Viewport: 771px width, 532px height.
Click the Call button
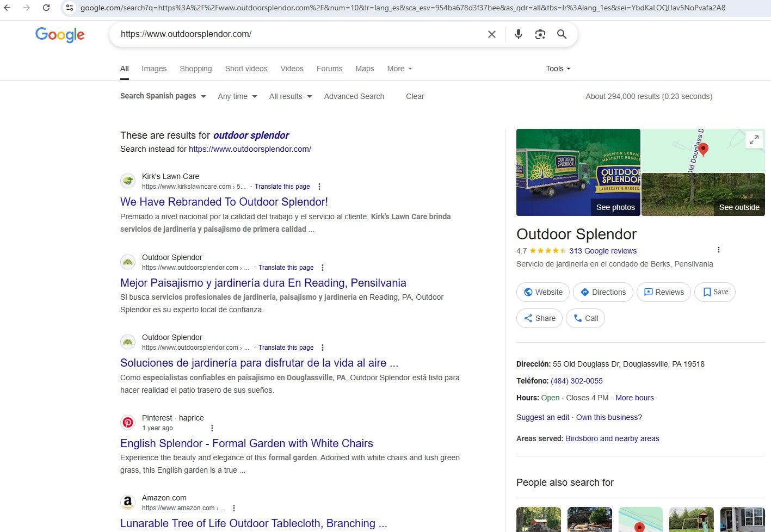tap(585, 318)
